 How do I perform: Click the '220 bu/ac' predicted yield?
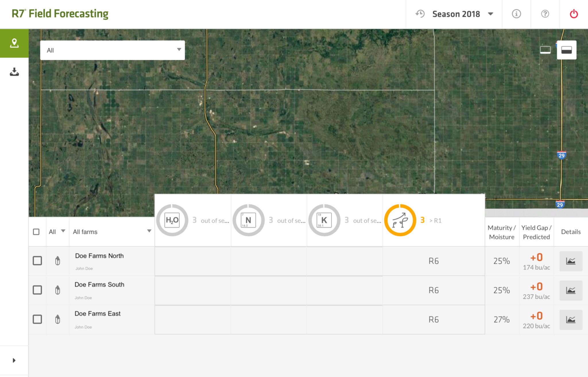pyautogui.click(x=536, y=326)
